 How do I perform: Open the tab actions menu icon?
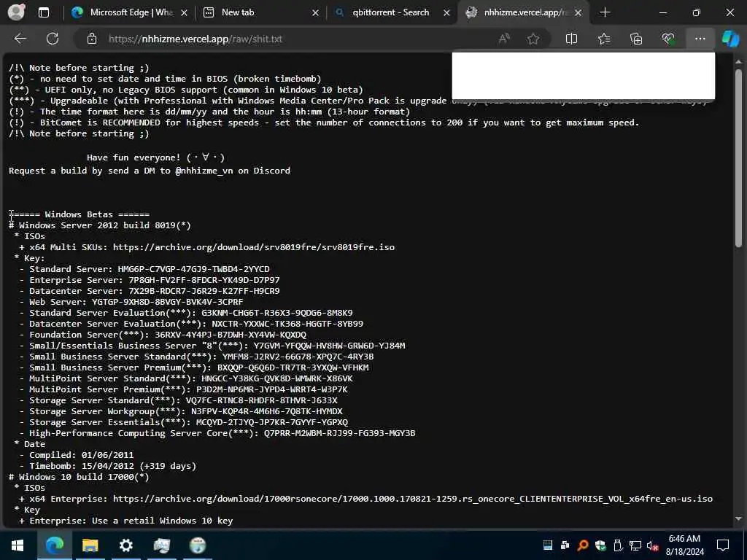coord(43,13)
